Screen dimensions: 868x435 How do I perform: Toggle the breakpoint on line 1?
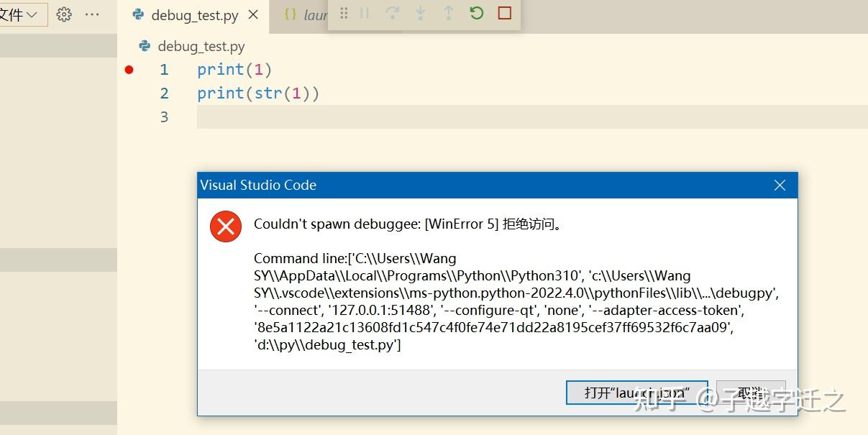(x=129, y=69)
